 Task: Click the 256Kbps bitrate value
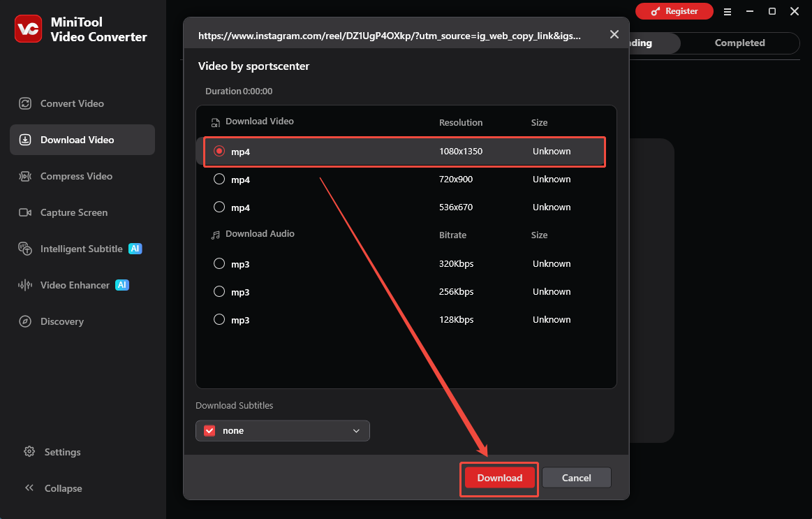(456, 291)
